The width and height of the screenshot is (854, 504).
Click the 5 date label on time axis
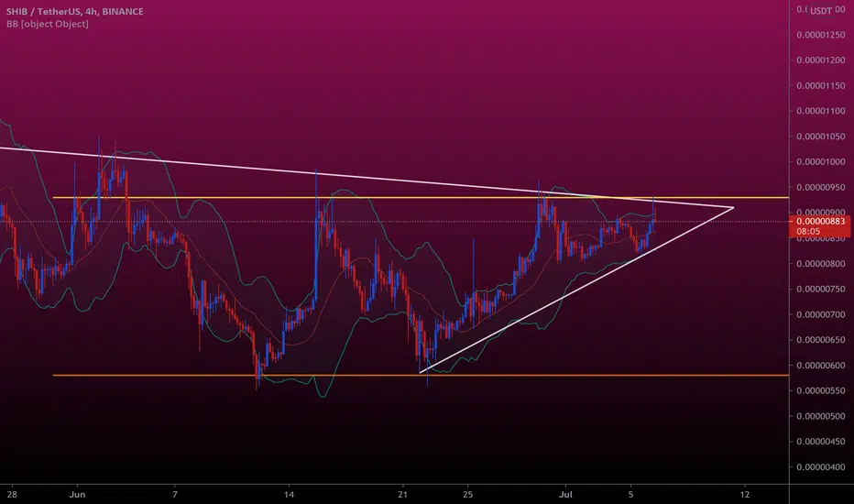pyautogui.click(x=630, y=495)
